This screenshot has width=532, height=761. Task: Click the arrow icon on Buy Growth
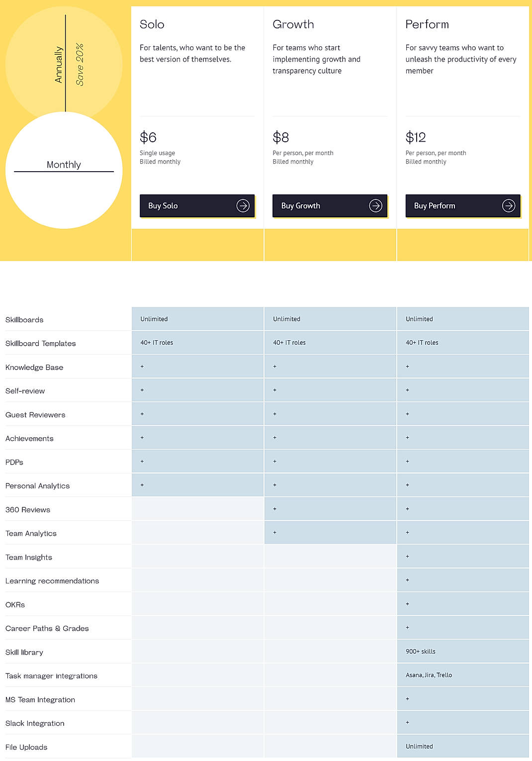pos(375,205)
